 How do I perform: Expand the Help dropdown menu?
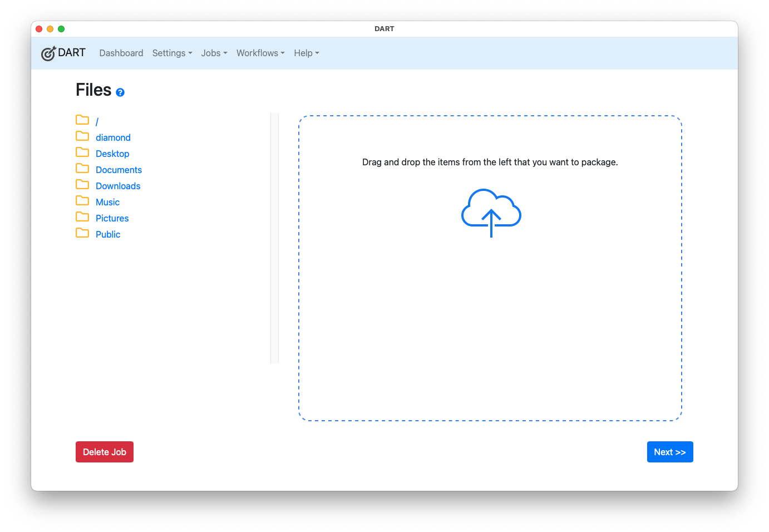pyautogui.click(x=307, y=53)
